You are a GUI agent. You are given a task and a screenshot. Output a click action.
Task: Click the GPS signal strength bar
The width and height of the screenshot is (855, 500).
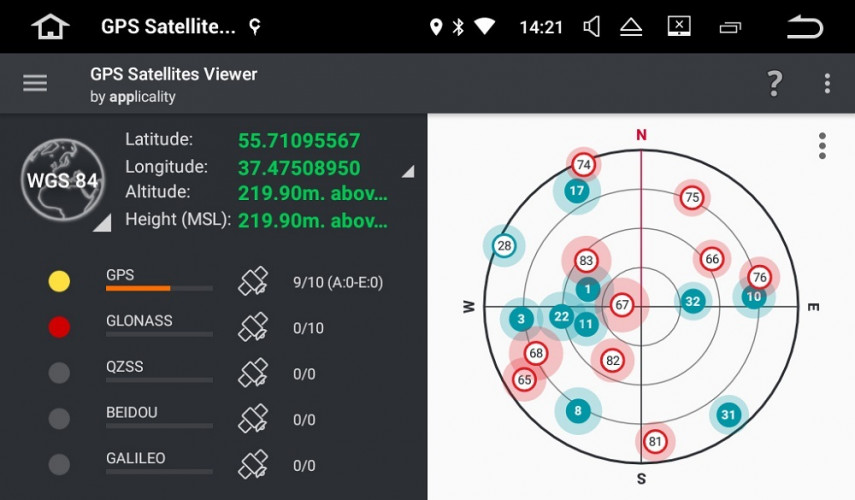[159, 288]
